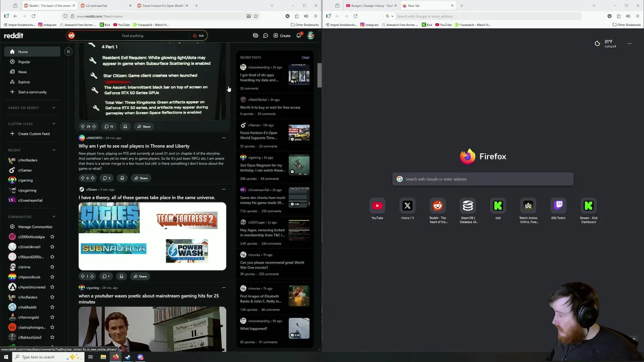Favorite r/anime with its star
This screenshot has height=362, width=644.
click(x=52, y=267)
